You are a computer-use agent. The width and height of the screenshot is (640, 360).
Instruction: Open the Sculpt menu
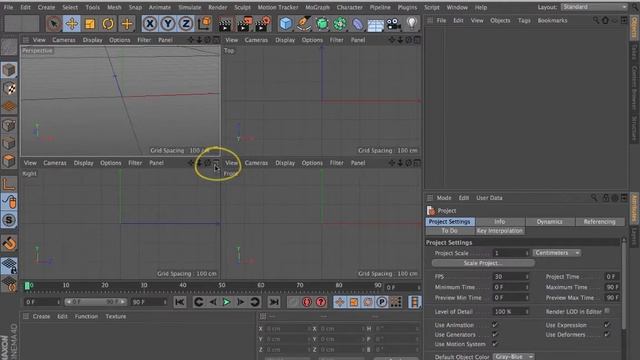242,7
